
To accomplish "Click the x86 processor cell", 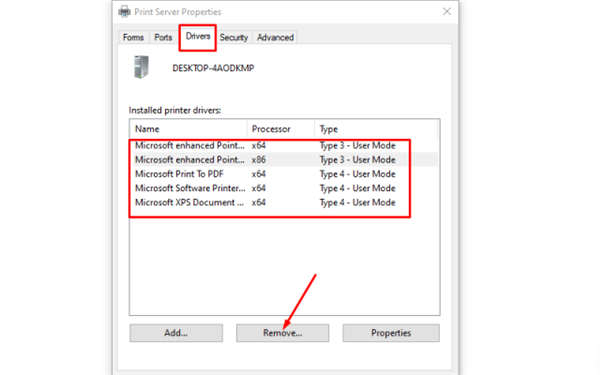I will [259, 160].
